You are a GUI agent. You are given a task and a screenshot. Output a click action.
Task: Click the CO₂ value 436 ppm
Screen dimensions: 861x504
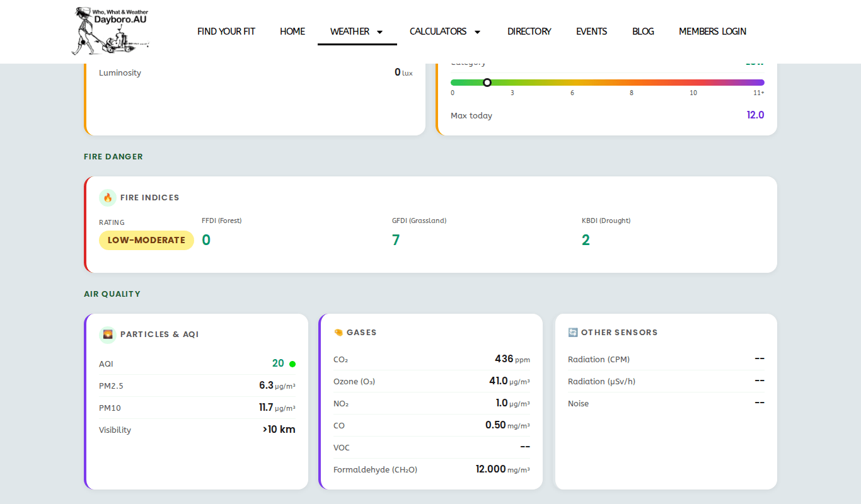pyautogui.click(x=512, y=359)
